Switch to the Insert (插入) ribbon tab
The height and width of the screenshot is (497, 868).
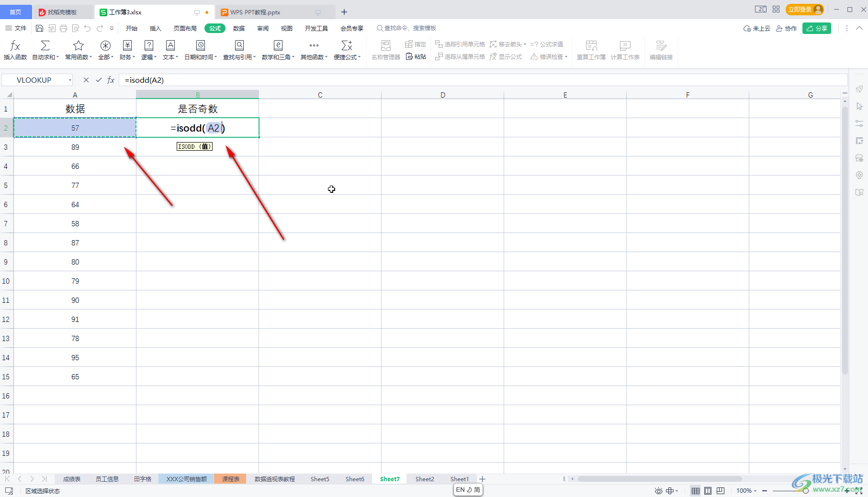[x=156, y=28]
